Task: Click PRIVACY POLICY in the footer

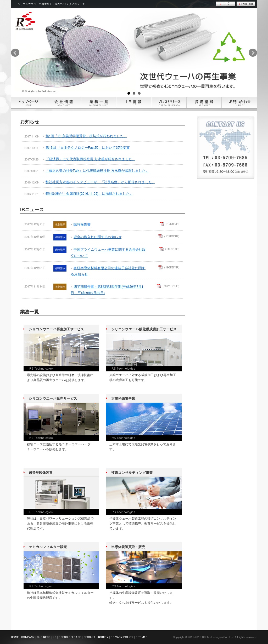Action: [122, 637]
